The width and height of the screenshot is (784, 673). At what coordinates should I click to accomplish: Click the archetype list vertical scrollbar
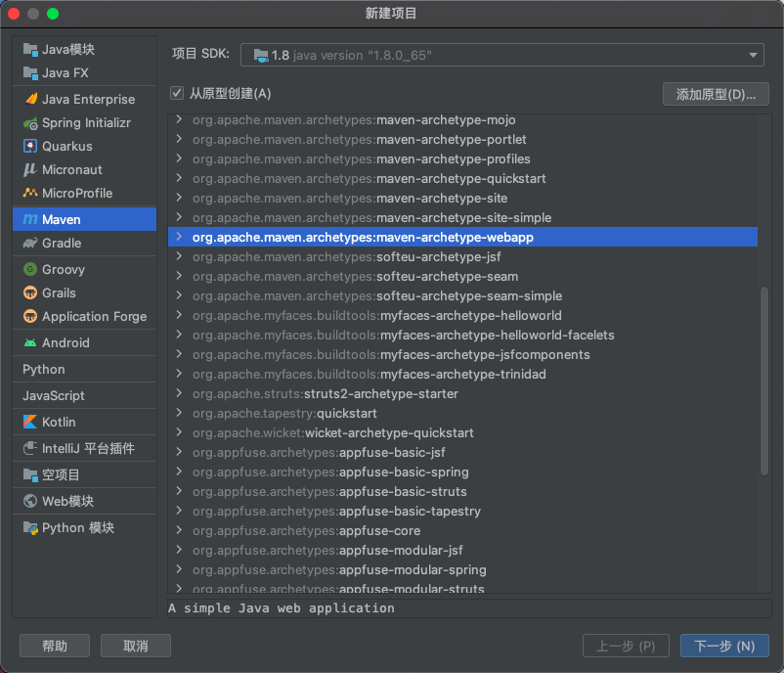[x=764, y=381]
